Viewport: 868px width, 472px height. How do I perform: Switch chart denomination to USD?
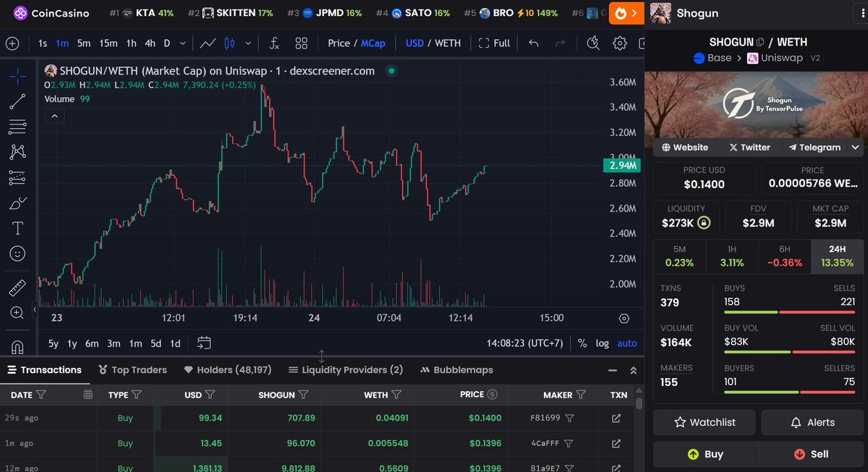click(x=414, y=43)
